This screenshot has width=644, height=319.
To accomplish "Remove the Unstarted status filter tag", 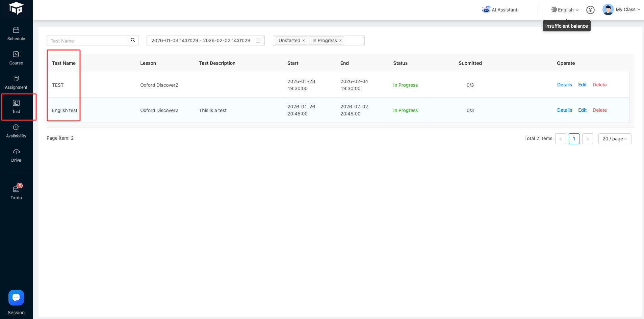I will point(304,41).
